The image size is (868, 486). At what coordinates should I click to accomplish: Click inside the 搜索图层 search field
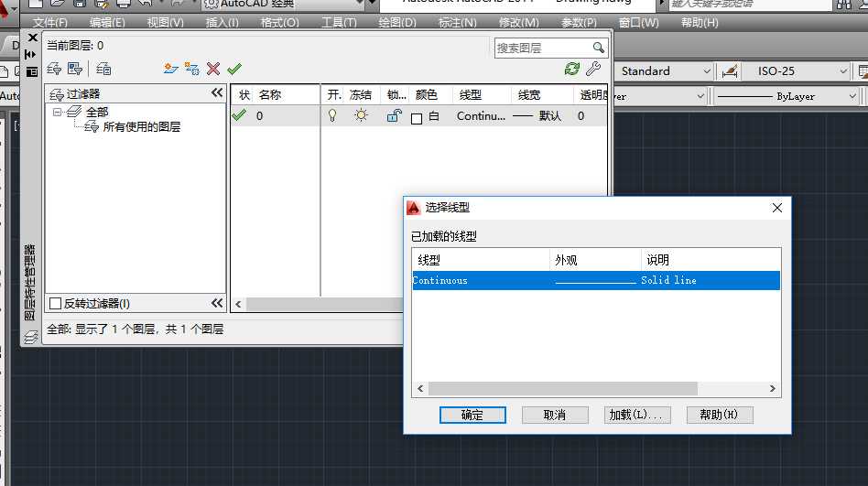(543, 49)
